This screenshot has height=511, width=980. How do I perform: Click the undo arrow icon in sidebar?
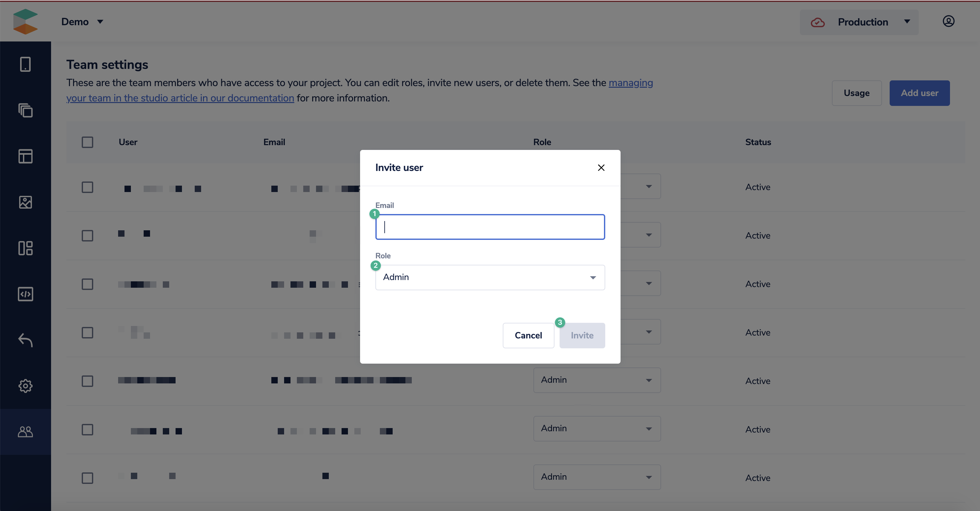(25, 340)
